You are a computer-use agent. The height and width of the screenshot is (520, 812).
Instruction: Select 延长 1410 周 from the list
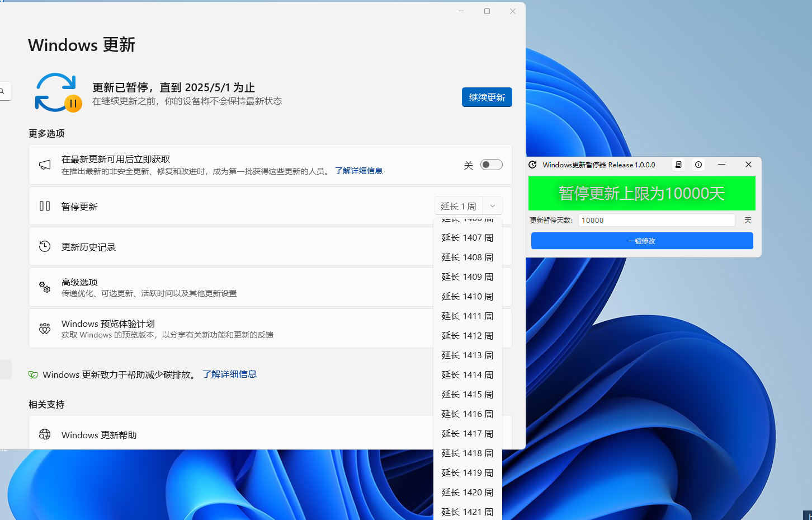pos(468,297)
